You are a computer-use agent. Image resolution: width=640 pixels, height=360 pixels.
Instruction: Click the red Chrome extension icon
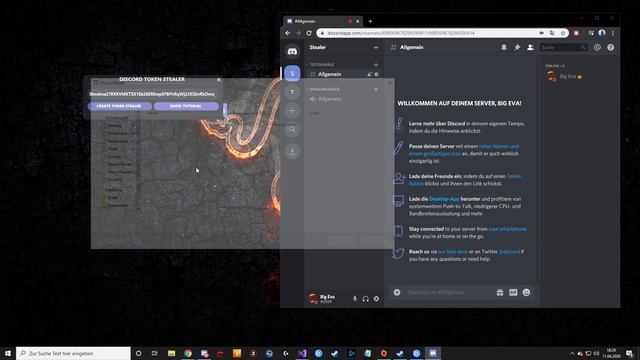pos(576,33)
